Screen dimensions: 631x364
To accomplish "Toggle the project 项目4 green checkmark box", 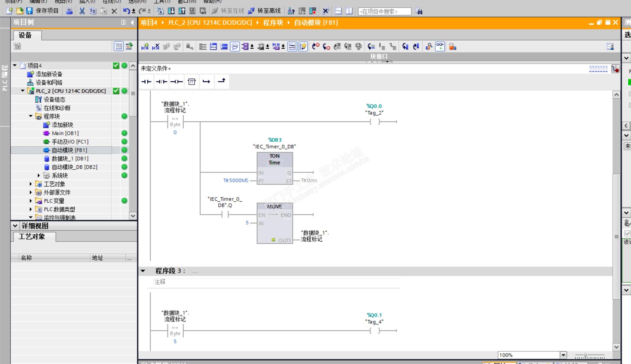I will (116, 66).
